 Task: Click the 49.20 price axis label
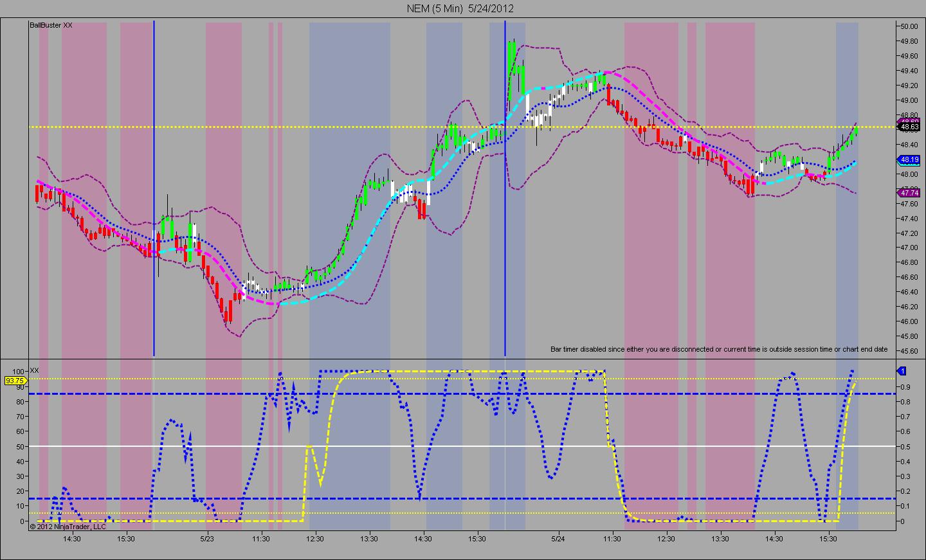tap(909, 86)
